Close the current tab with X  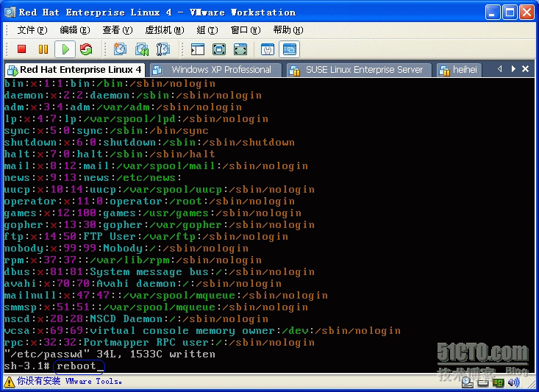[x=525, y=69]
